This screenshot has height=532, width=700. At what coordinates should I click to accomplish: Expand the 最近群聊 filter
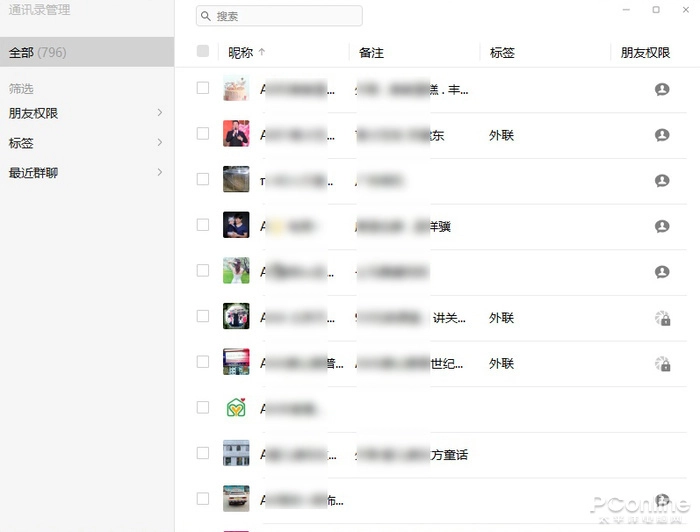(85, 172)
